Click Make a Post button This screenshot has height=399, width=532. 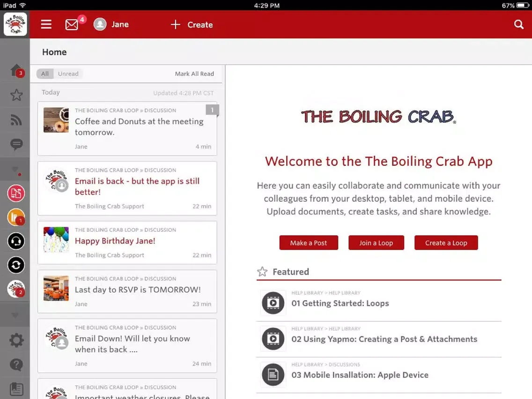pyautogui.click(x=309, y=243)
